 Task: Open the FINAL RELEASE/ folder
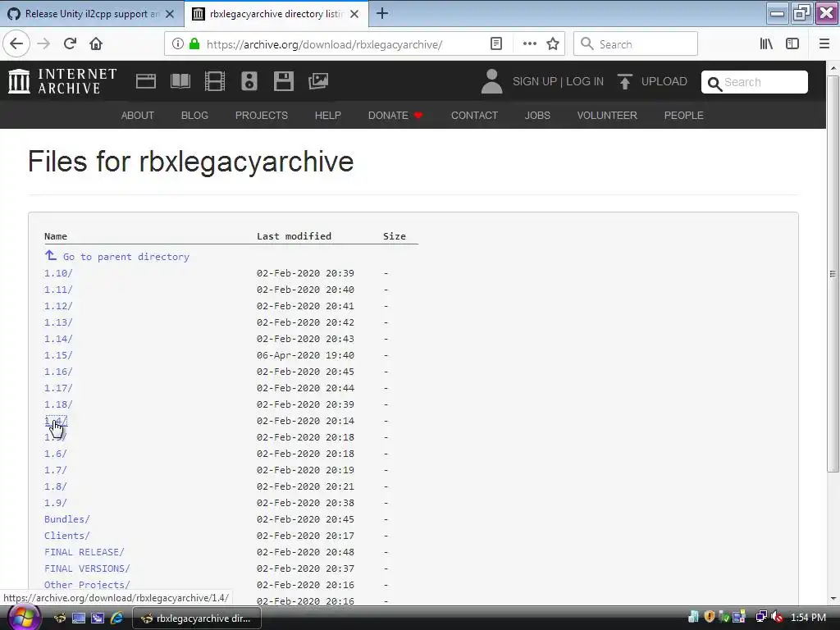click(84, 552)
